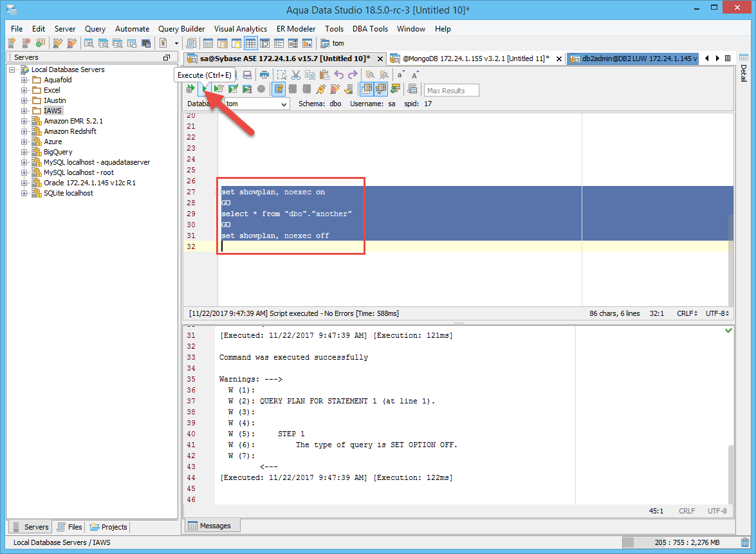Viewport: 756px width, 554px height.
Task: Click the memory usage bar in status bar
Action: [x=680, y=542]
